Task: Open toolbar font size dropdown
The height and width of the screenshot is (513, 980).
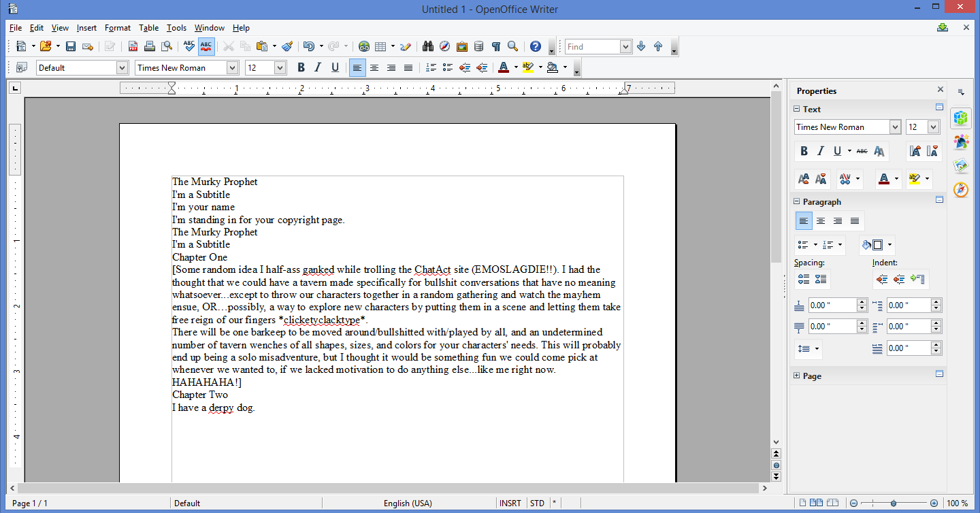Action: coord(280,67)
